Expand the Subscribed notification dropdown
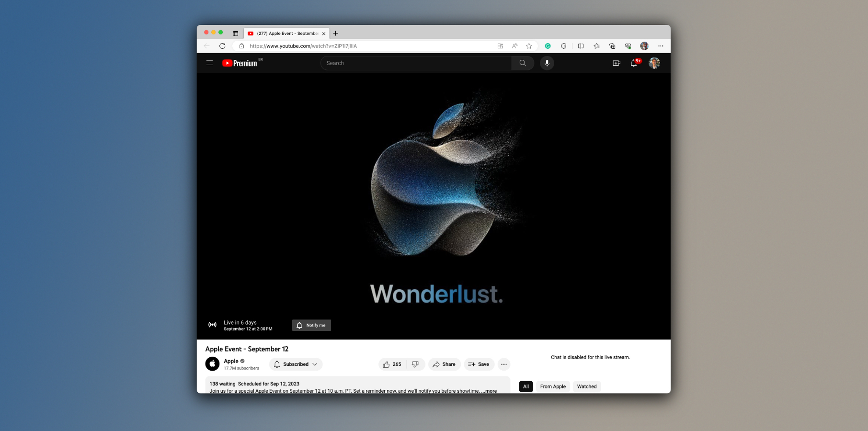 click(296, 364)
